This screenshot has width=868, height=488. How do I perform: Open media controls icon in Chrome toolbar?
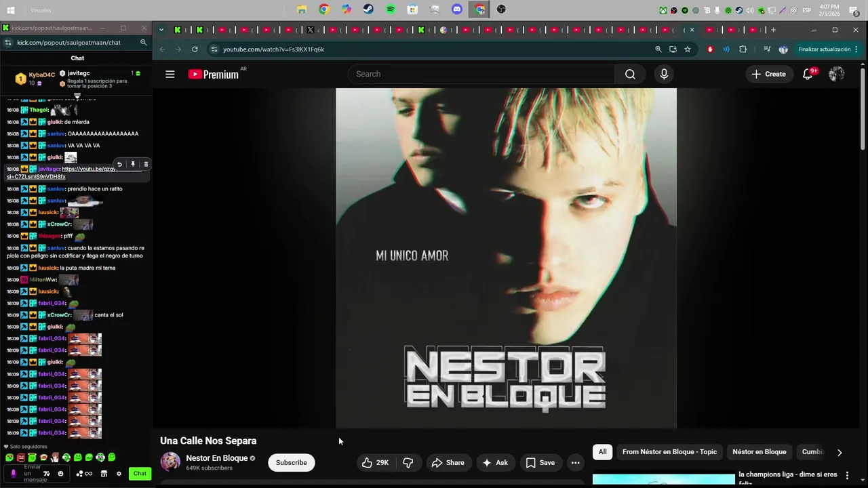coord(766,49)
